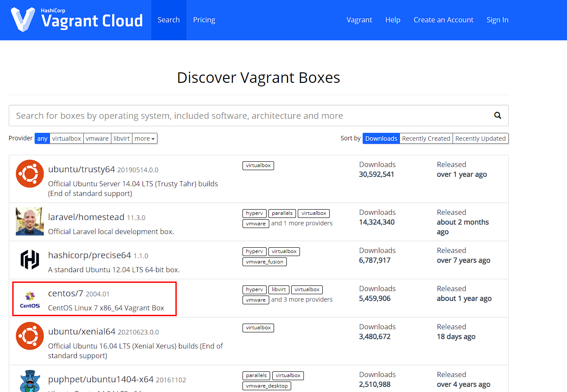The image size is (567, 392).
Task: Click parallels tag on laravel/homestead
Action: (x=282, y=213)
